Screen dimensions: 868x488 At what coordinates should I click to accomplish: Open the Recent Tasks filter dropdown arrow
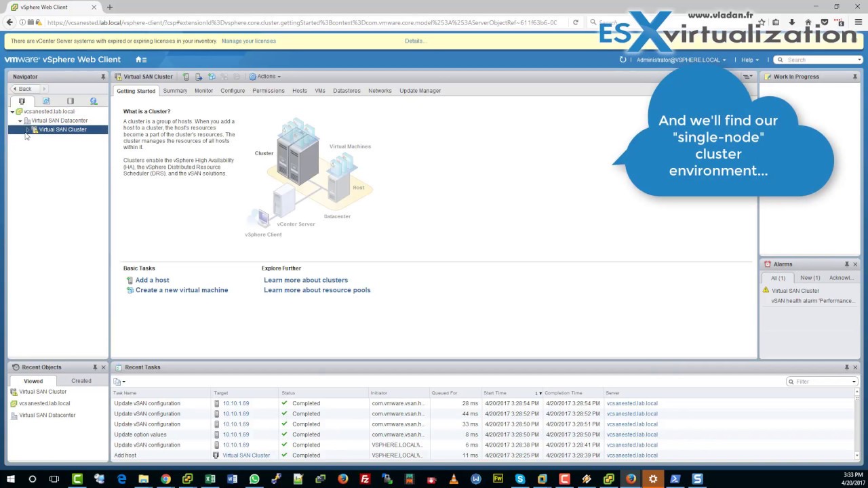click(x=854, y=382)
